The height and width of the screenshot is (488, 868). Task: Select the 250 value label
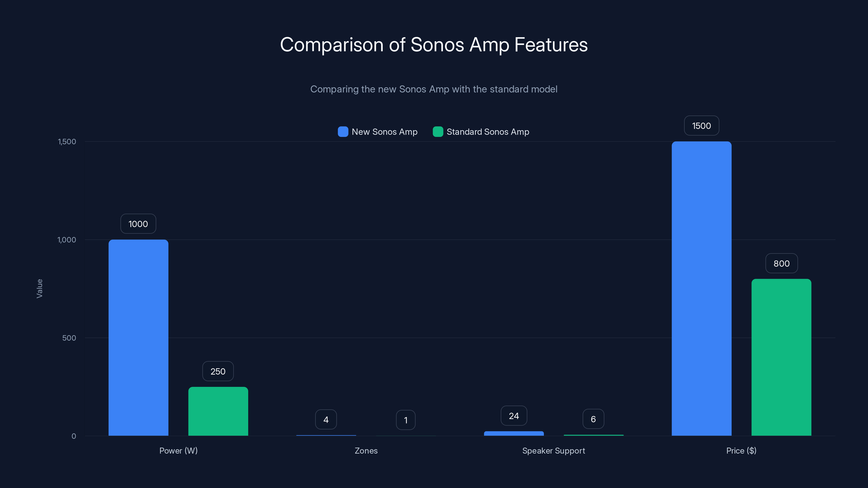pos(218,371)
